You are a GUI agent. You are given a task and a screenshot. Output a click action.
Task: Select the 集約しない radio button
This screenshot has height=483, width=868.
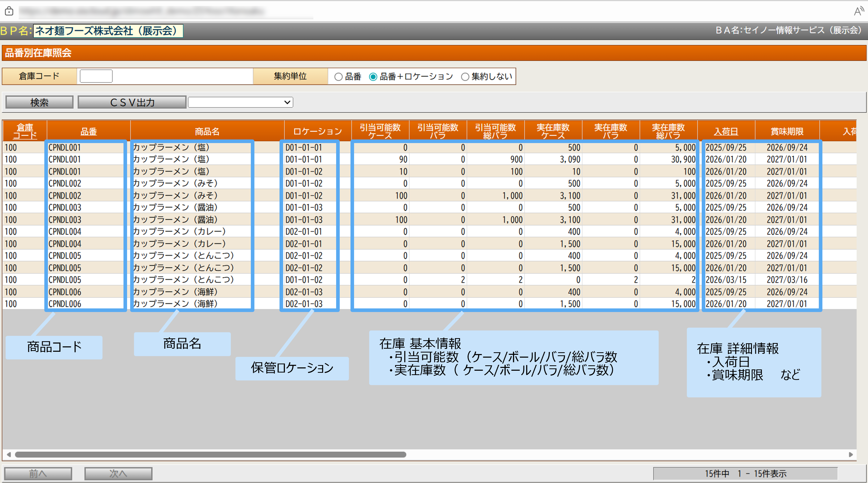(466, 77)
